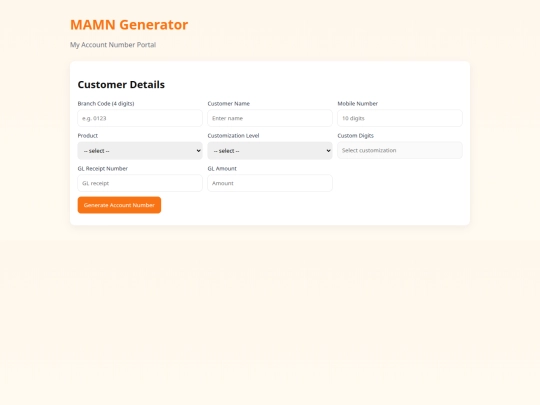Click the 'My Account Number Portal' subtitle
Image resolution: width=540 pixels, height=405 pixels.
(113, 45)
